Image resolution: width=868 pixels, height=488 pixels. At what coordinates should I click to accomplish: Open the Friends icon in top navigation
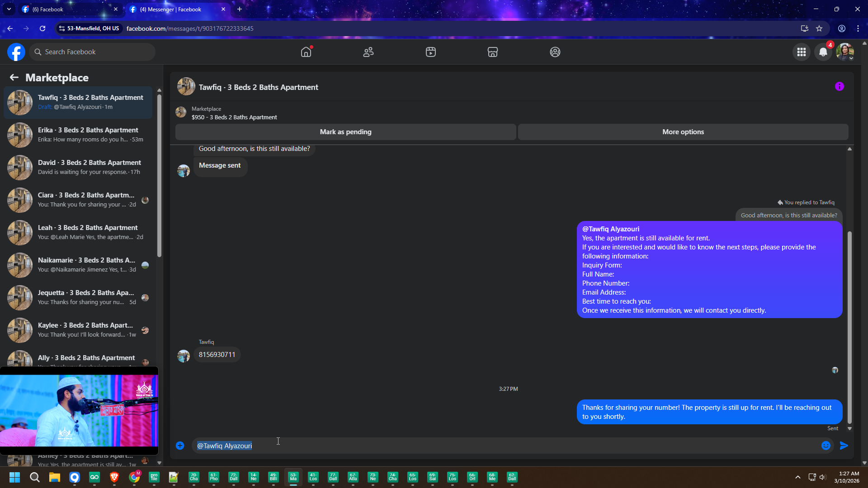tap(368, 52)
